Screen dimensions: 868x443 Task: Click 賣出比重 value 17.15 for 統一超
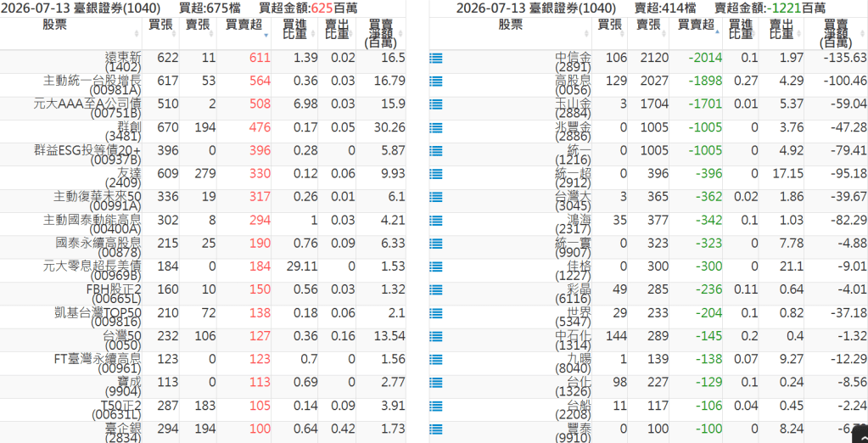point(787,174)
